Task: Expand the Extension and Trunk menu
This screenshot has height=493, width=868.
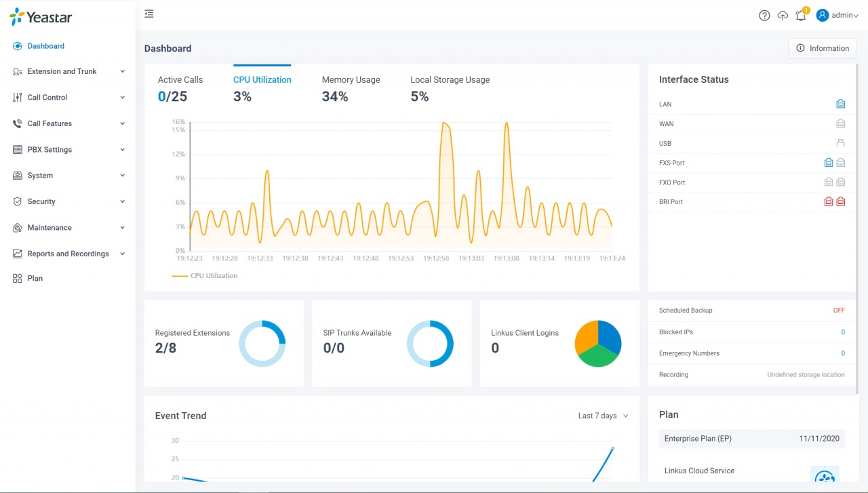Action: pyautogui.click(x=68, y=71)
